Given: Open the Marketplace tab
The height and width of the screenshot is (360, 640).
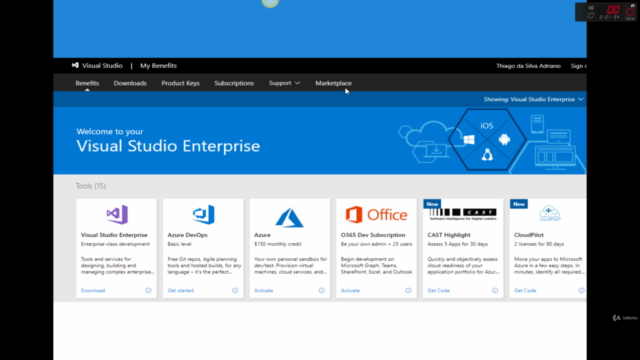Looking at the screenshot, I should pos(333,83).
